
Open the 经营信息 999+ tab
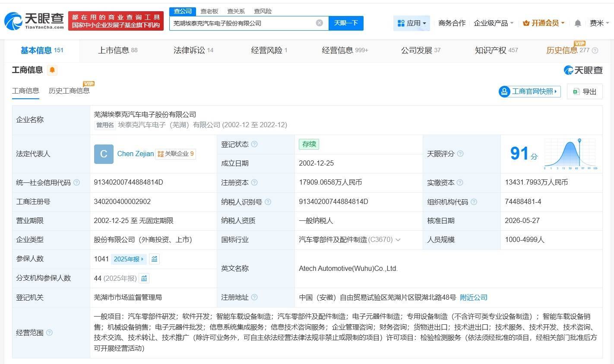pyautogui.click(x=345, y=50)
